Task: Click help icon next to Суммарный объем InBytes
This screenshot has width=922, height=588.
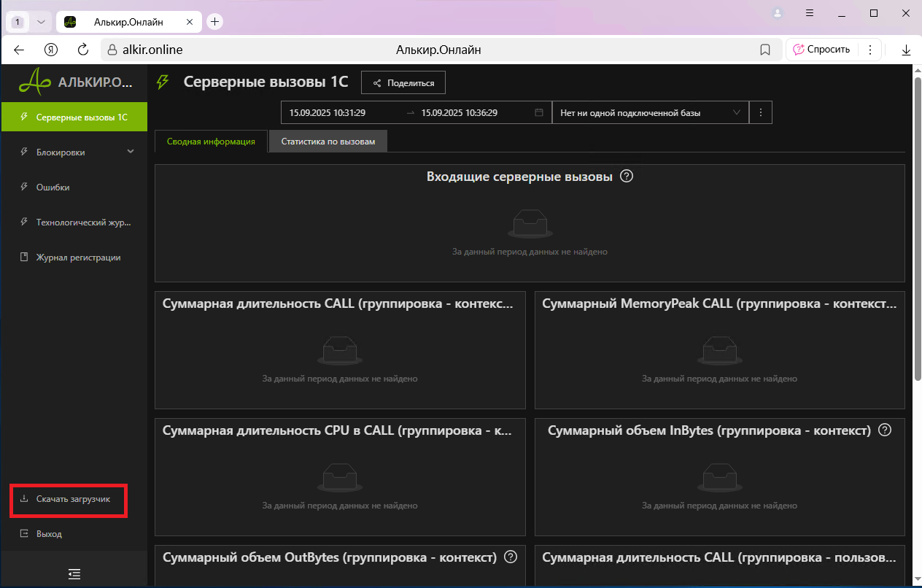Action: [x=885, y=430]
